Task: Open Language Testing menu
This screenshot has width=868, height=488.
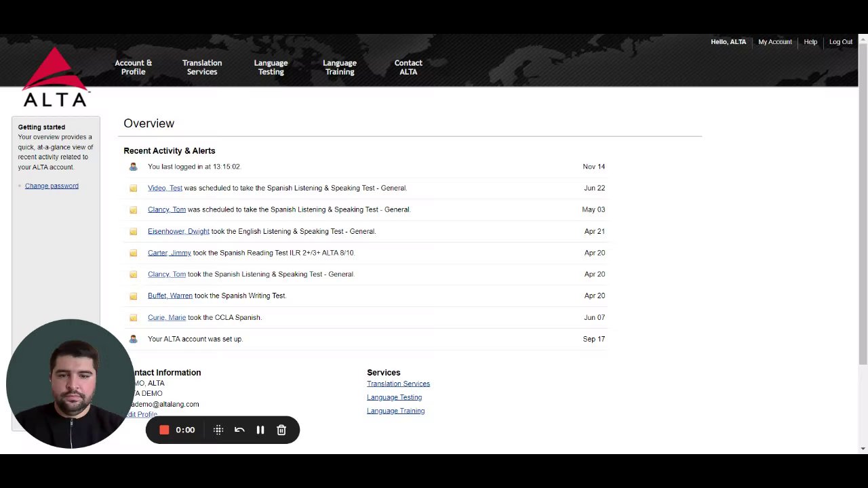Action: [271, 67]
